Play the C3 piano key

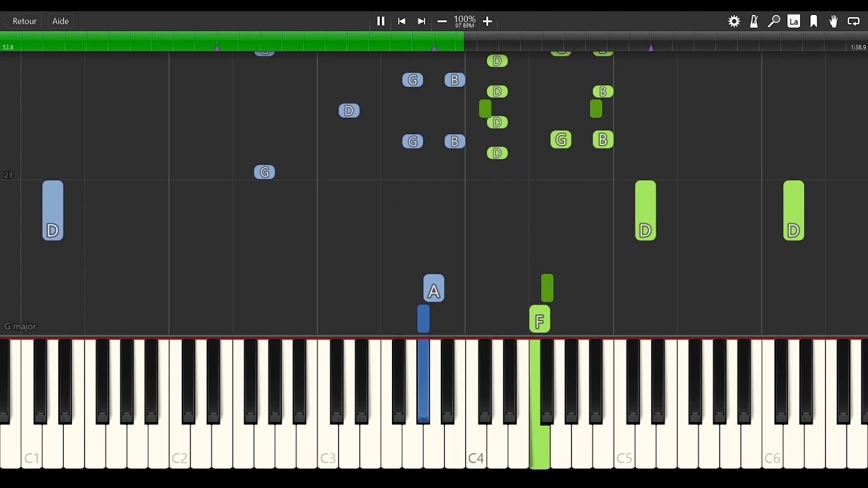point(328,447)
